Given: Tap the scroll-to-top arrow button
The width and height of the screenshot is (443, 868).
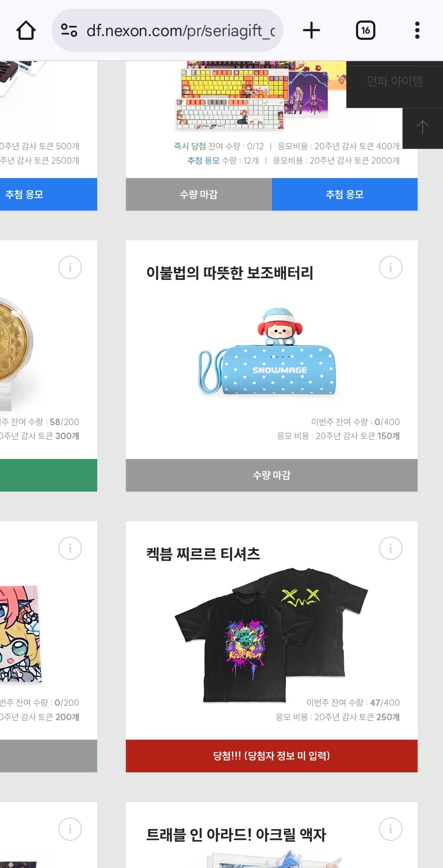Looking at the screenshot, I should point(422,128).
